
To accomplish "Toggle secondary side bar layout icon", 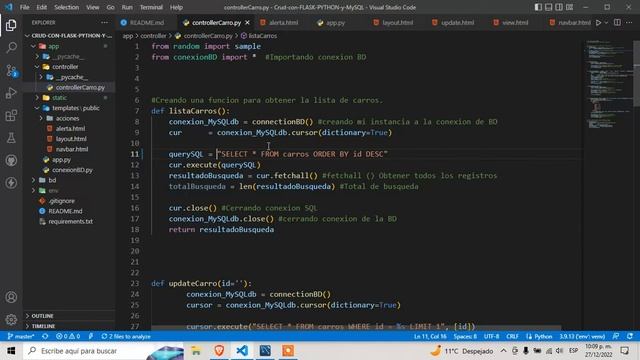I will point(559,7).
